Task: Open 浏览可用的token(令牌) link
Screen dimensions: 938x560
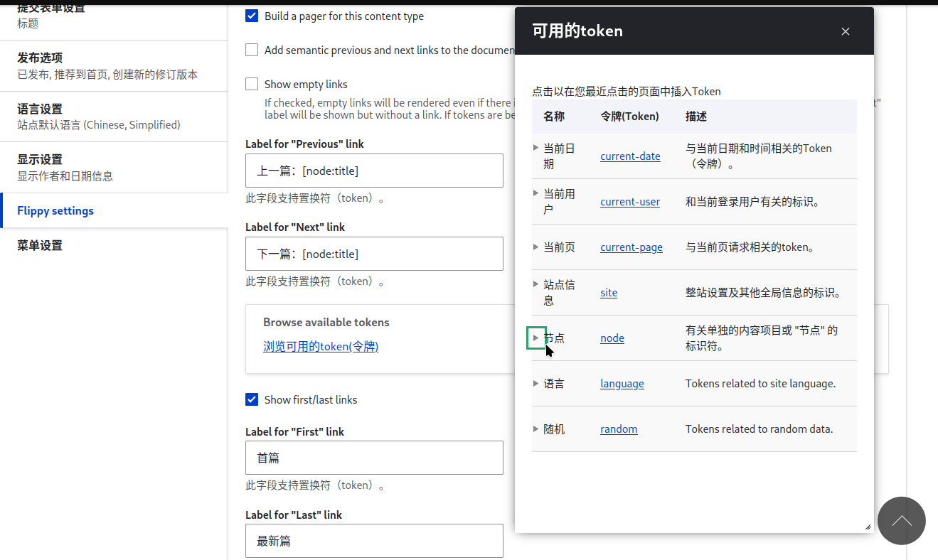Action: click(x=321, y=347)
